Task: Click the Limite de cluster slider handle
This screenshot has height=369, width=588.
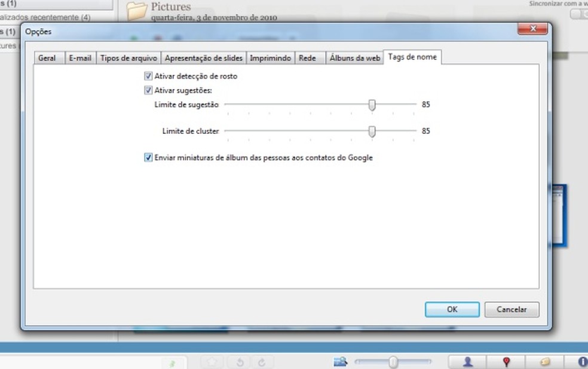Action: click(x=372, y=132)
